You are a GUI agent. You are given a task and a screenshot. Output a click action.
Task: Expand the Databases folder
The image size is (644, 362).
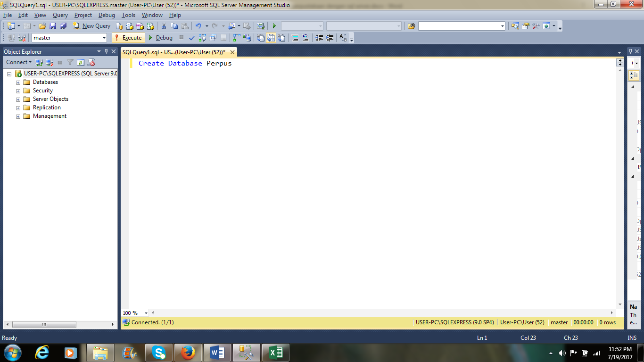(x=17, y=82)
